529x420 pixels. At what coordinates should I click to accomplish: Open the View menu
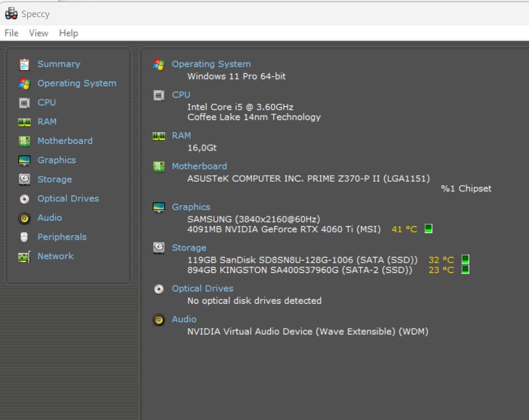pyautogui.click(x=39, y=33)
